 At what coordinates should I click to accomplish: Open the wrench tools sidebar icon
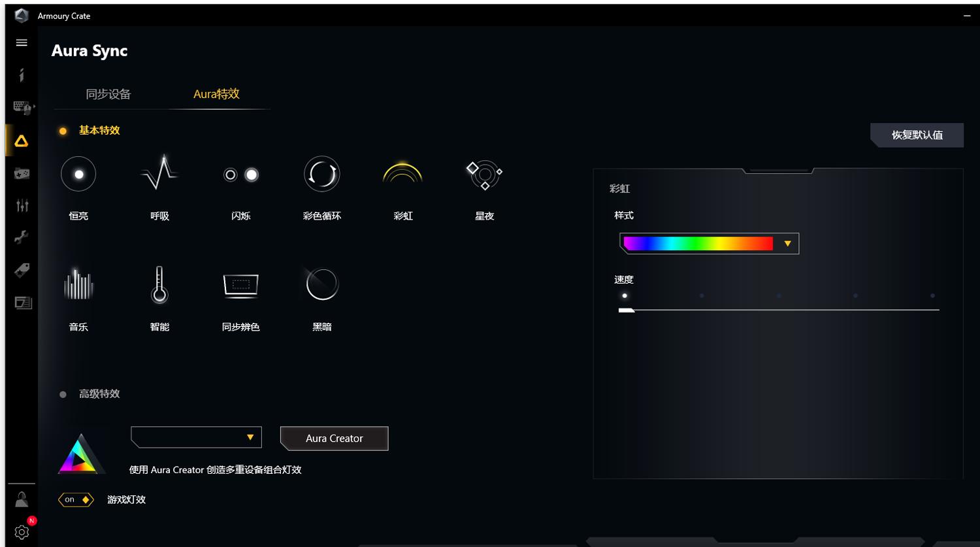point(22,237)
